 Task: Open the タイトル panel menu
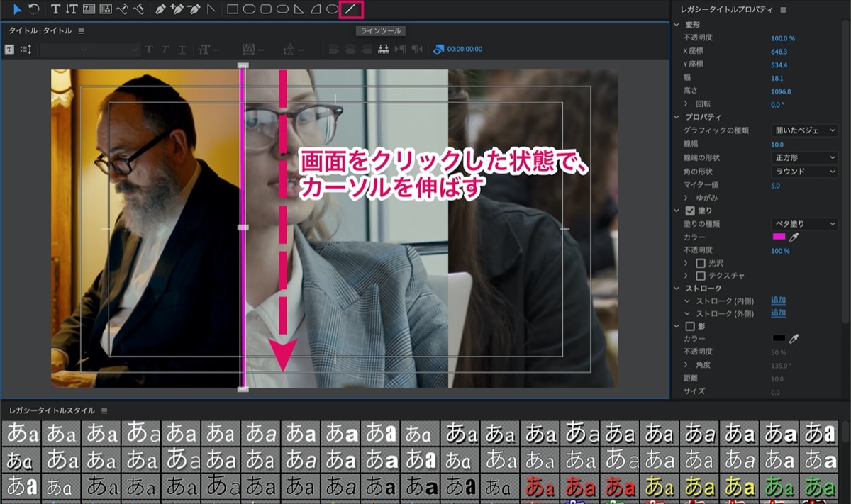click(81, 31)
